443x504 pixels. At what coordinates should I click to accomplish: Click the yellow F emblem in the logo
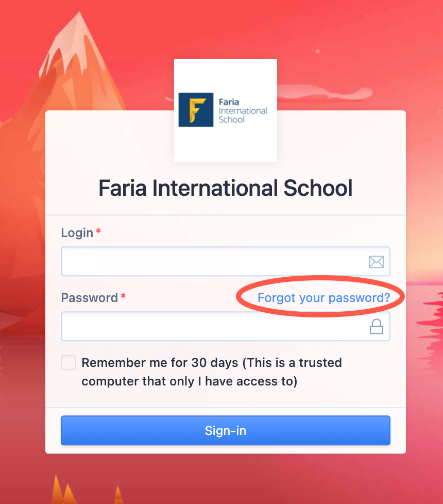click(x=196, y=110)
